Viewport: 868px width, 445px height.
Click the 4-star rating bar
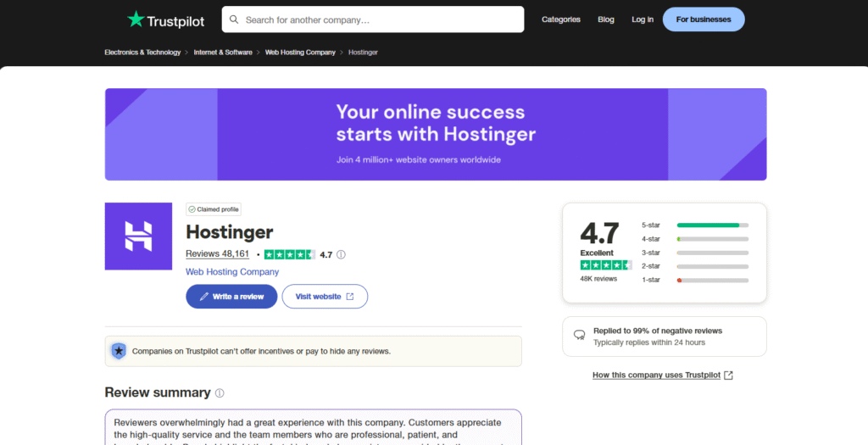712,239
